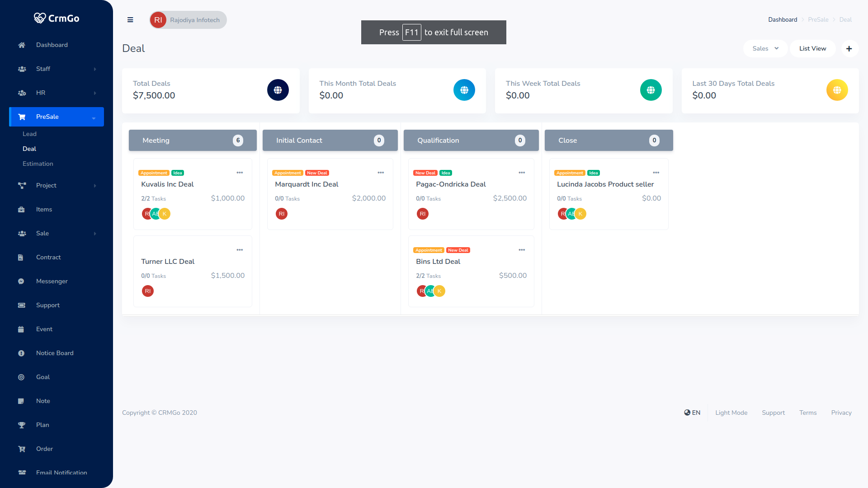Open three-dot menu on Kuvalis Inc Deal
This screenshot has width=868, height=488.
pos(240,173)
